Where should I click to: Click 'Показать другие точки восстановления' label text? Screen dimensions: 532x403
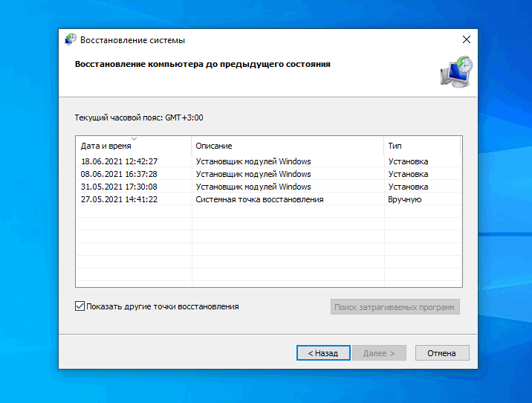[163, 306]
